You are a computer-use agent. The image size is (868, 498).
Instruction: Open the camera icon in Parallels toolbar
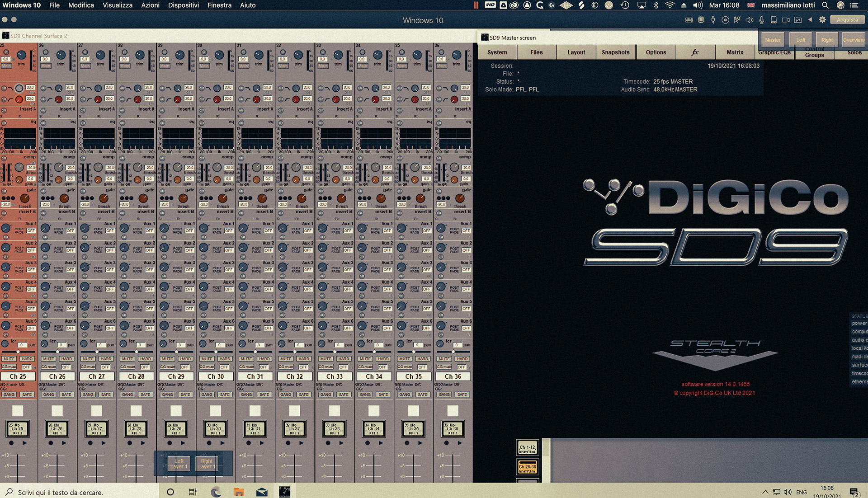[x=786, y=20]
